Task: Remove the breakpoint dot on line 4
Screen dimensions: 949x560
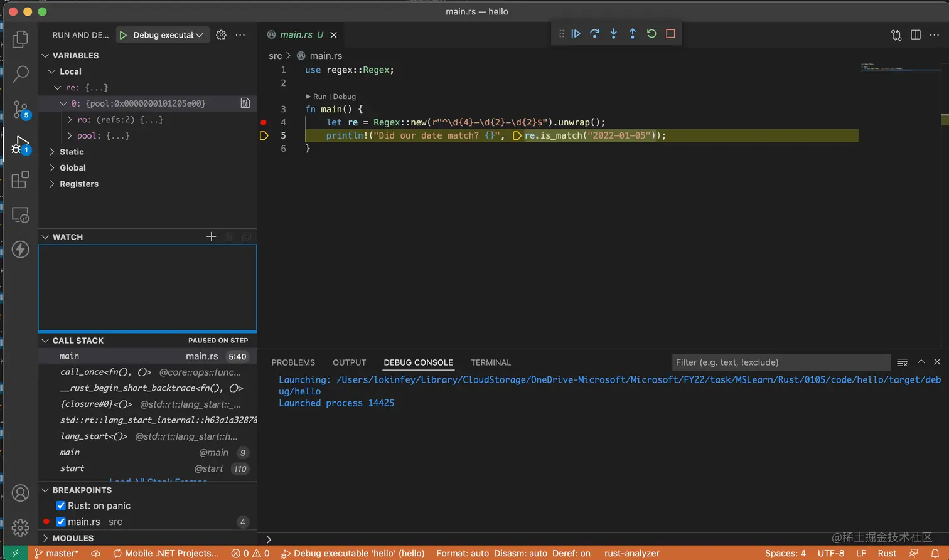Action: point(264,122)
